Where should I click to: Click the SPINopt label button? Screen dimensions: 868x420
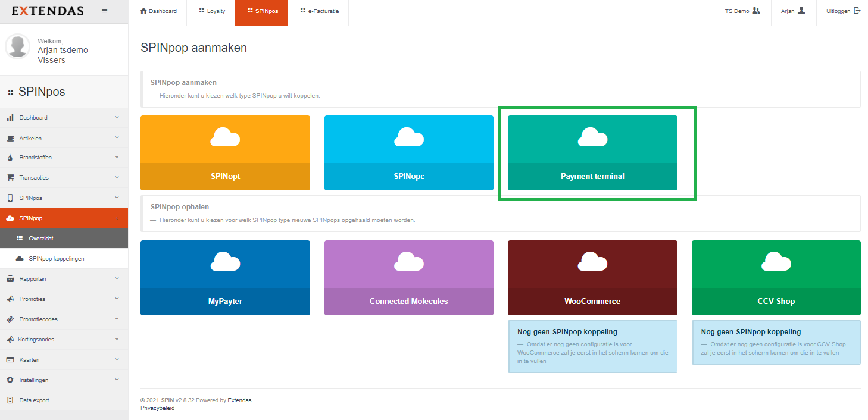tap(225, 177)
